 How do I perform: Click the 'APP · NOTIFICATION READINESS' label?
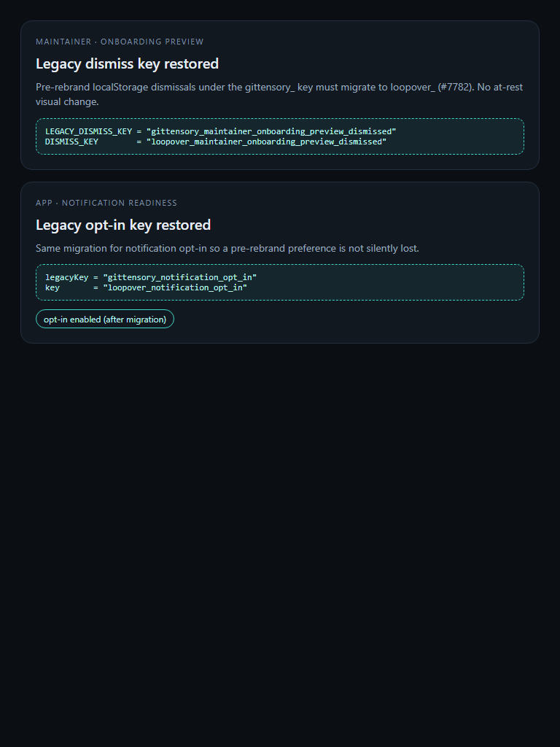(x=106, y=203)
